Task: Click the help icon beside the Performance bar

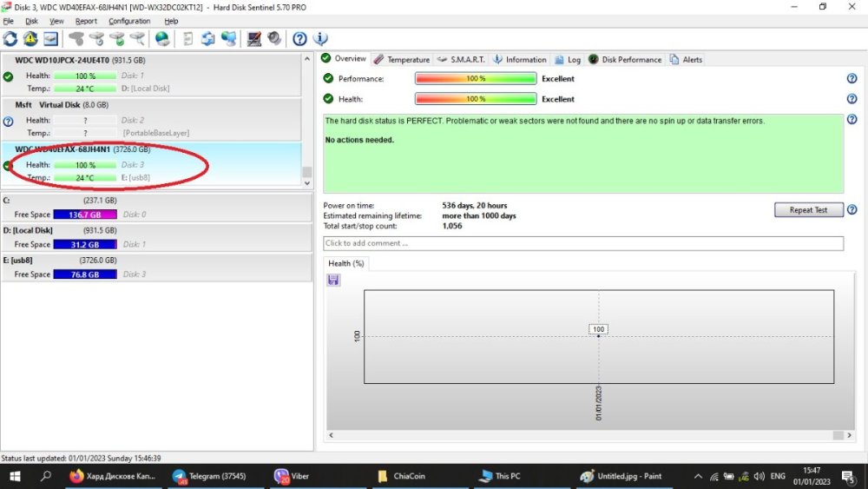Action: tap(852, 78)
